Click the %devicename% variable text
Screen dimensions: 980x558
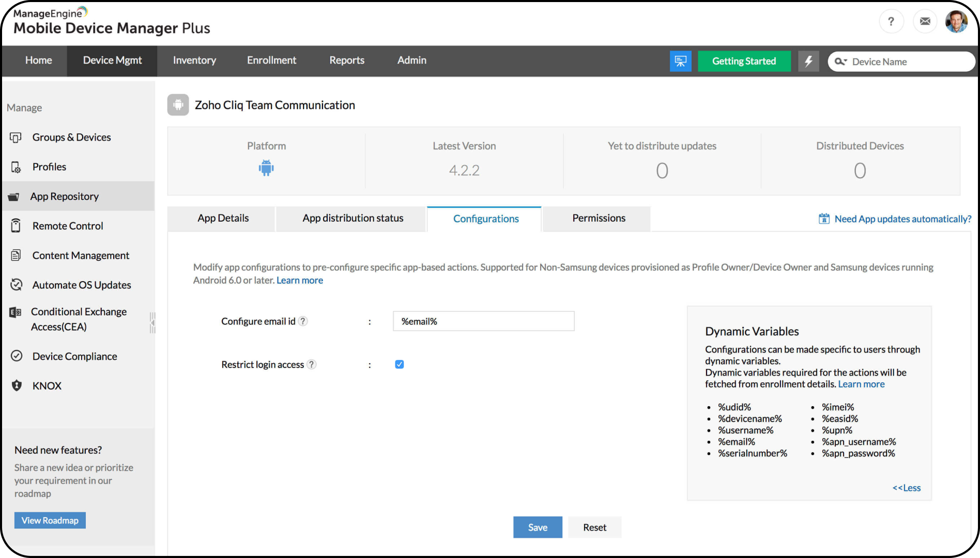[x=750, y=419]
